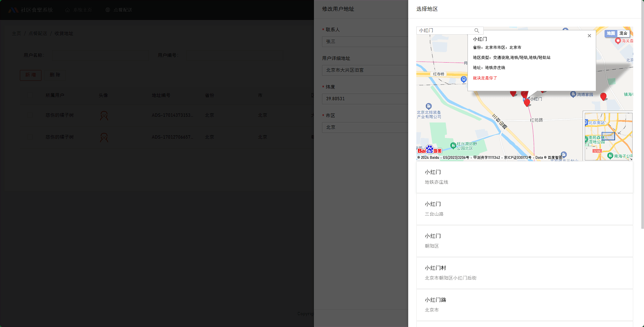Click 新增 button in background page
Image resolution: width=644 pixels, height=327 pixels.
point(31,75)
